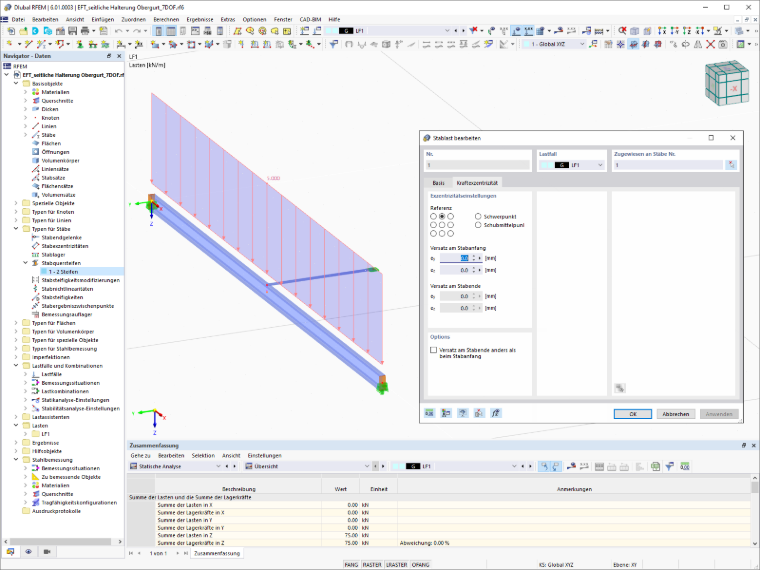The width and height of the screenshot is (760, 570).
Task: Collapse the Stabquersteifen tree node
Action: coord(26,263)
